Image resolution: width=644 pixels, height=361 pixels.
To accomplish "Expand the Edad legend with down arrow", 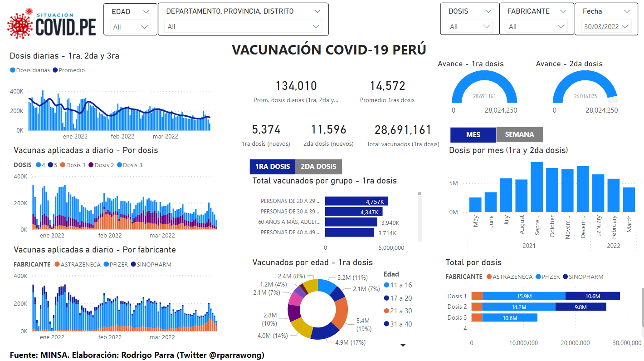I will (x=403, y=346).
